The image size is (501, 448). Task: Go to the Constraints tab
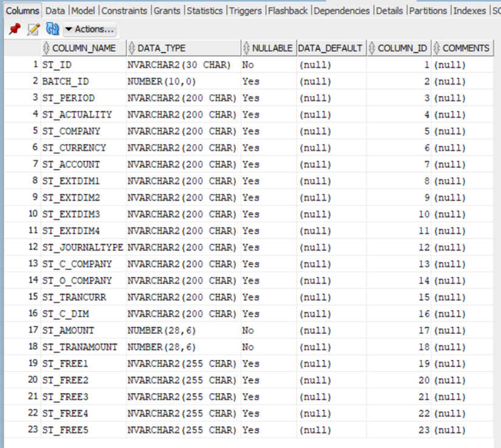click(124, 11)
